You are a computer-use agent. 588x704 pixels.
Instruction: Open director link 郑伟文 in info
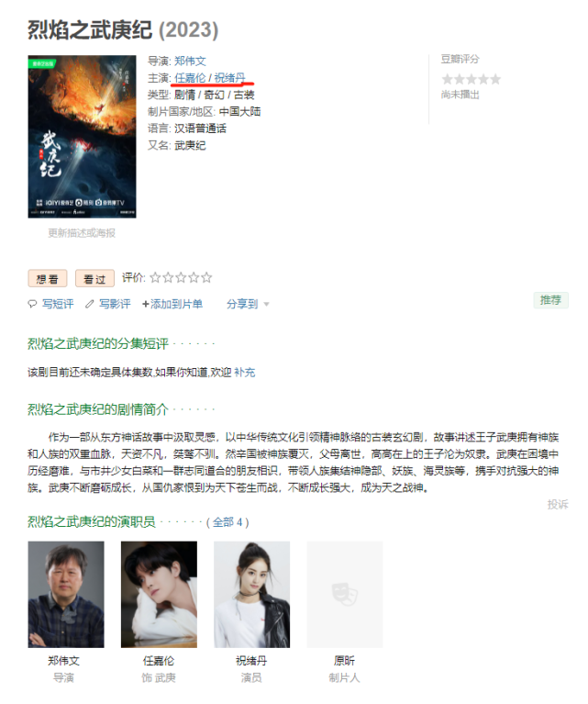[190, 61]
